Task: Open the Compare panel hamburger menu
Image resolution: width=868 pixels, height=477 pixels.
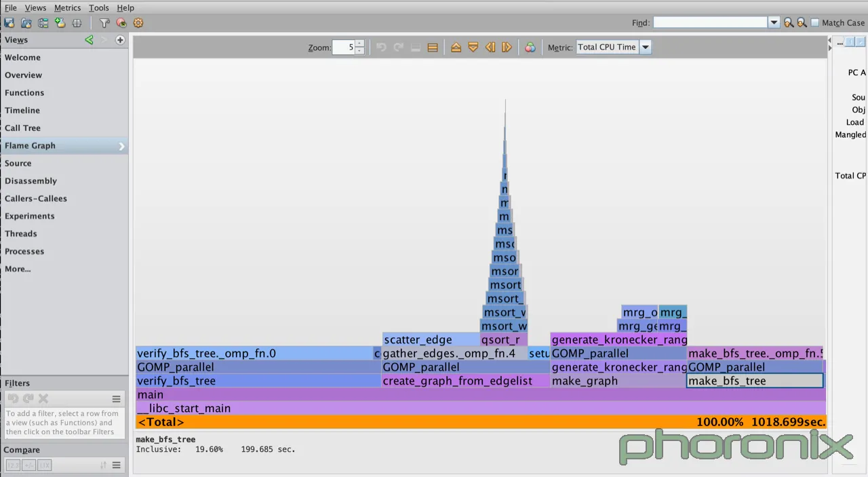Action: (x=116, y=465)
